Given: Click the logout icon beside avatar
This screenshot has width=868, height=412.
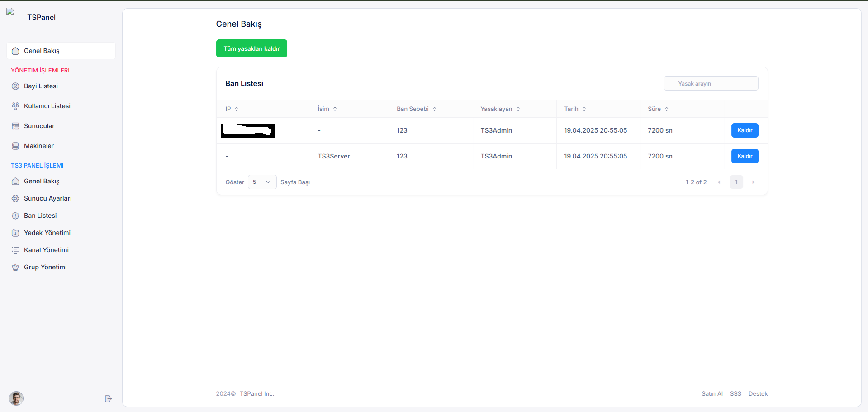Looking at the screenshot, I should pos(108,398).
